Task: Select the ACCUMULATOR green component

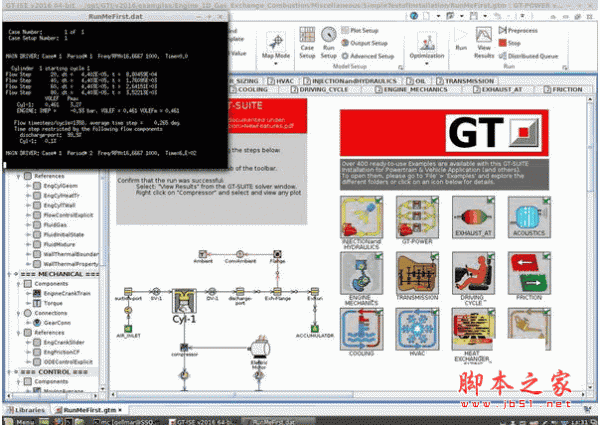Action: pos(315,329)
